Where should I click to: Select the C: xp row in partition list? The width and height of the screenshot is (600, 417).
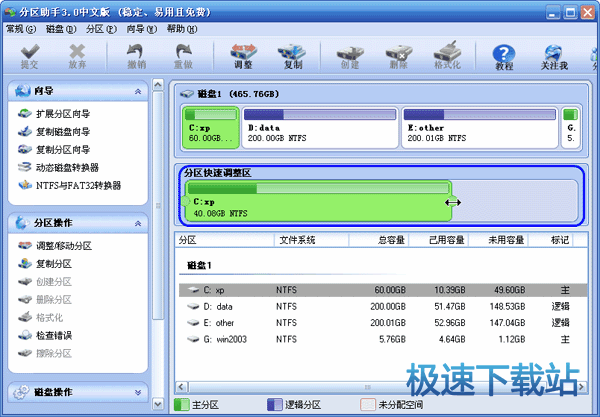383,290
